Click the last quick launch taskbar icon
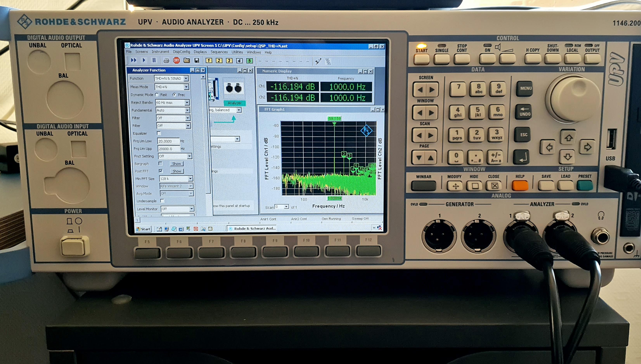This screenshot has height=364, width=641. click(210, 228)
